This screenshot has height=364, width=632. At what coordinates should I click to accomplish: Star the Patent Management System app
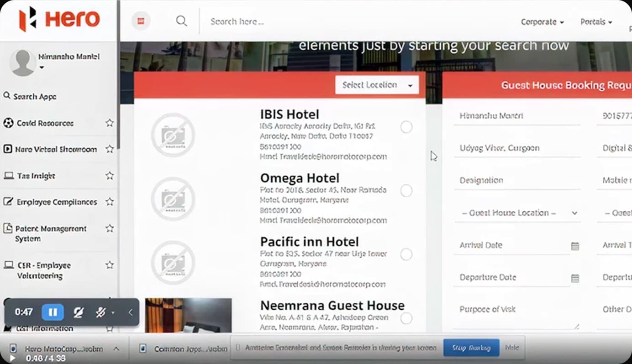110,229
